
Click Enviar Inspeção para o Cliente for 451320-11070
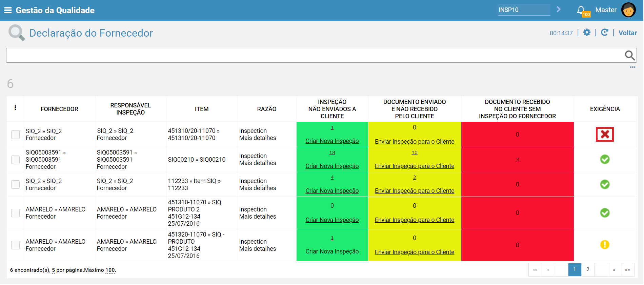pos(414,252)
